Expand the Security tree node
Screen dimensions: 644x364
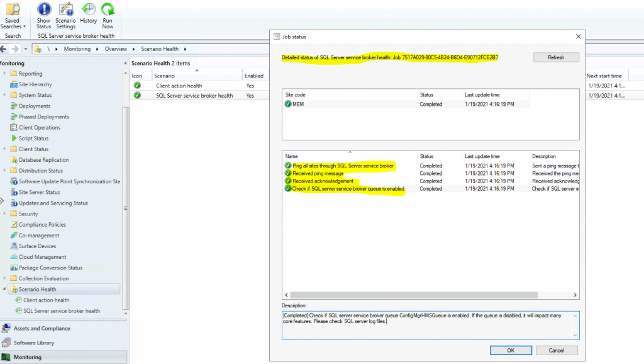(4, 213)
